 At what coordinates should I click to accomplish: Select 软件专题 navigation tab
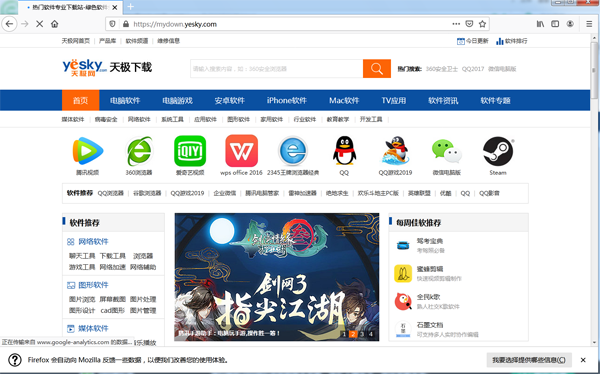[496, 100]
